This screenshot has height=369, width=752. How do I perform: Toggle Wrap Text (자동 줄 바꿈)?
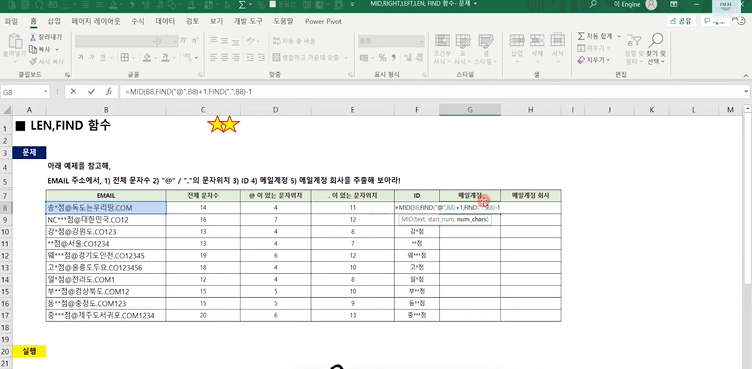(x=294, y=41)
